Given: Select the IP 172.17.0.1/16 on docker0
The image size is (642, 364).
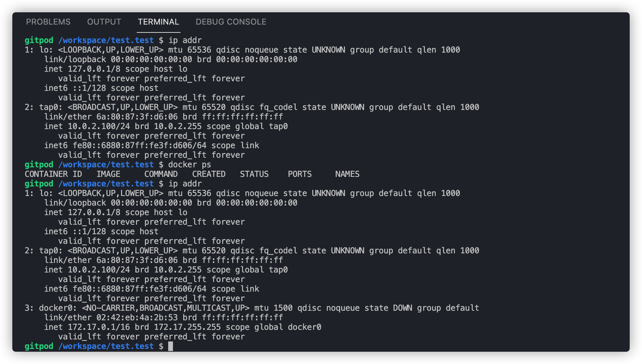Looking at the screenshot, I should coord(101,327).
